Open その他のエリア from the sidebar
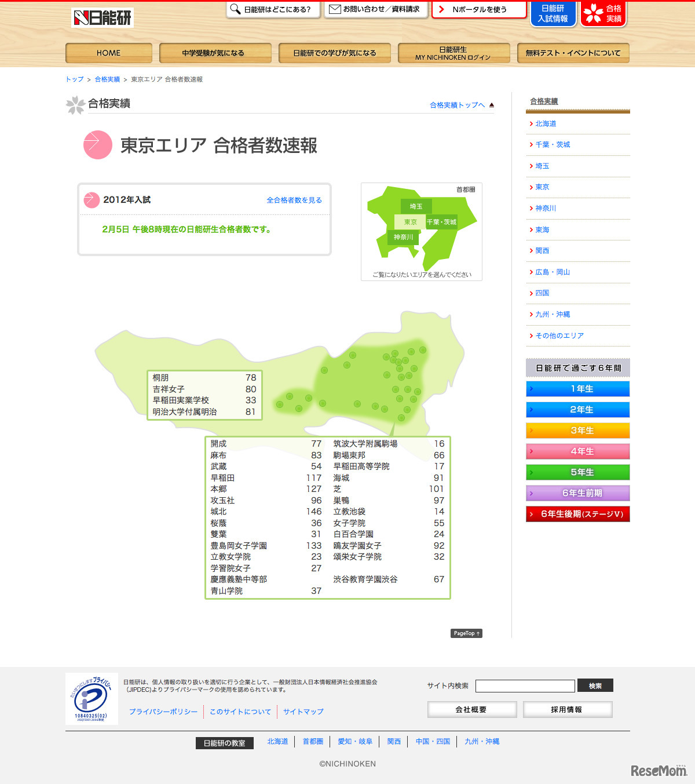 coord(559,336)
